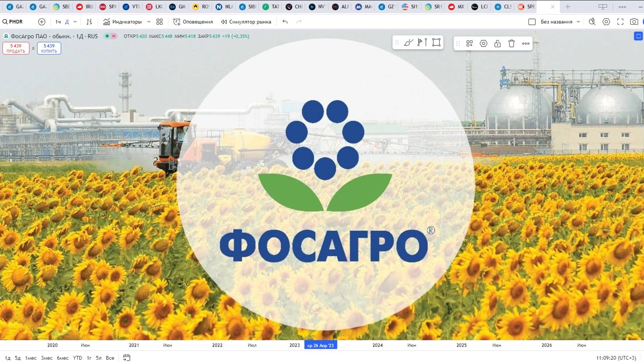
Task: Open the PHOR symbol search
Action: 13,22
